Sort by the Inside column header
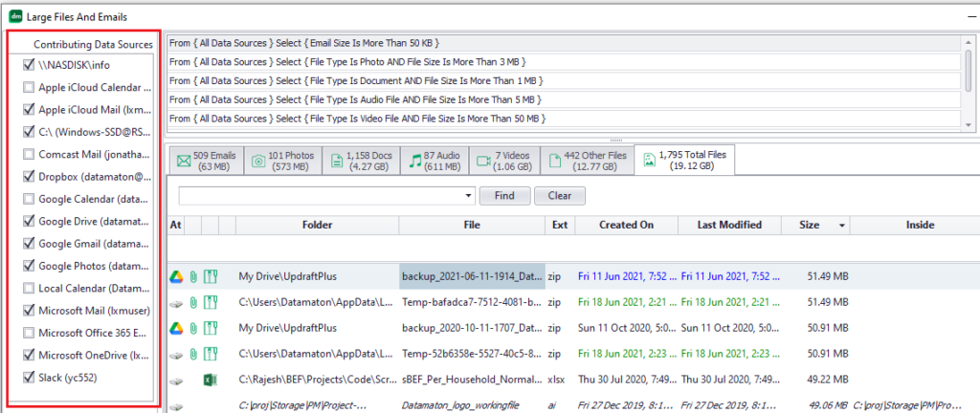Image resolution: width=980 pixels, height=413 pixels. (x=920, y=226)
